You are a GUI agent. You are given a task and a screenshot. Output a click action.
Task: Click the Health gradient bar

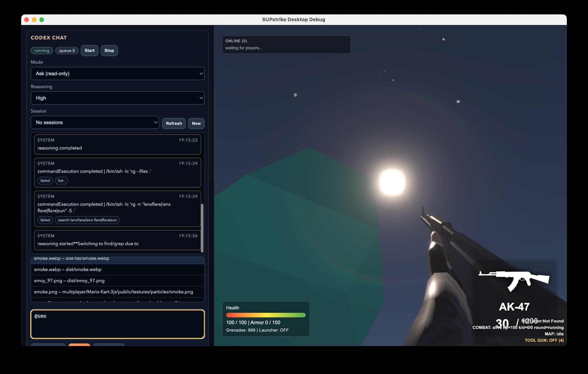click(x=266, y=315)
